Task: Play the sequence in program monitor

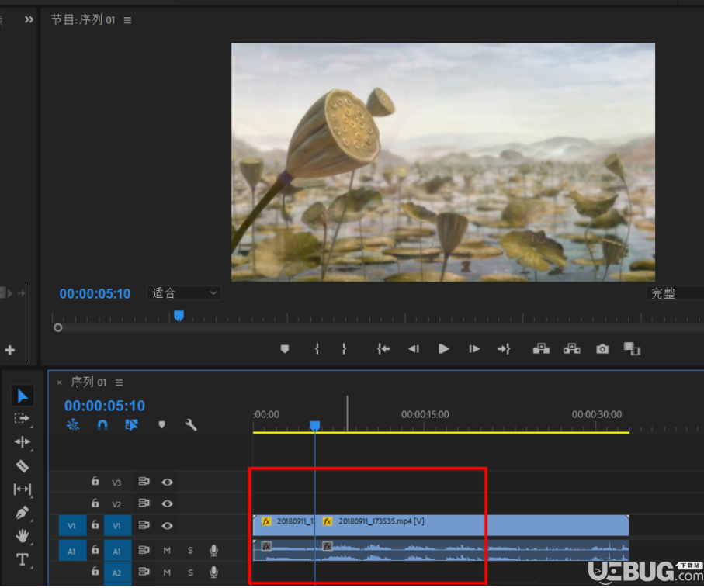Action: click(x=444, y=349)
